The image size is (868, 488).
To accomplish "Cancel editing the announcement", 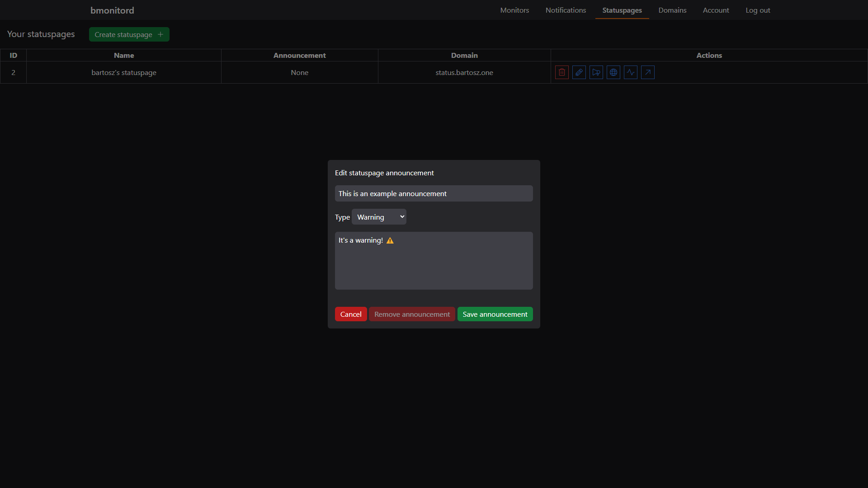I will coord(350,314).
